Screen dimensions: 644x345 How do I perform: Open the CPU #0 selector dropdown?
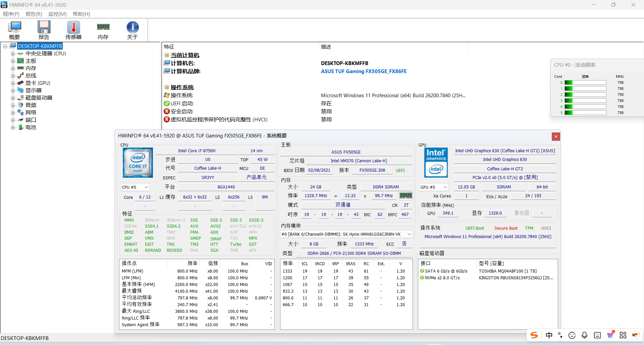(x=135, y=187)
